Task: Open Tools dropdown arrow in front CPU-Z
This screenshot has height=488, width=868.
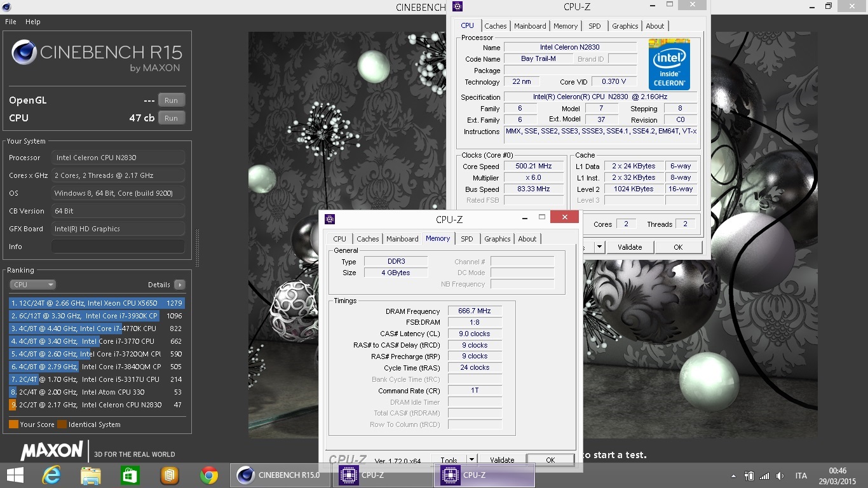Action: [471, 460]
